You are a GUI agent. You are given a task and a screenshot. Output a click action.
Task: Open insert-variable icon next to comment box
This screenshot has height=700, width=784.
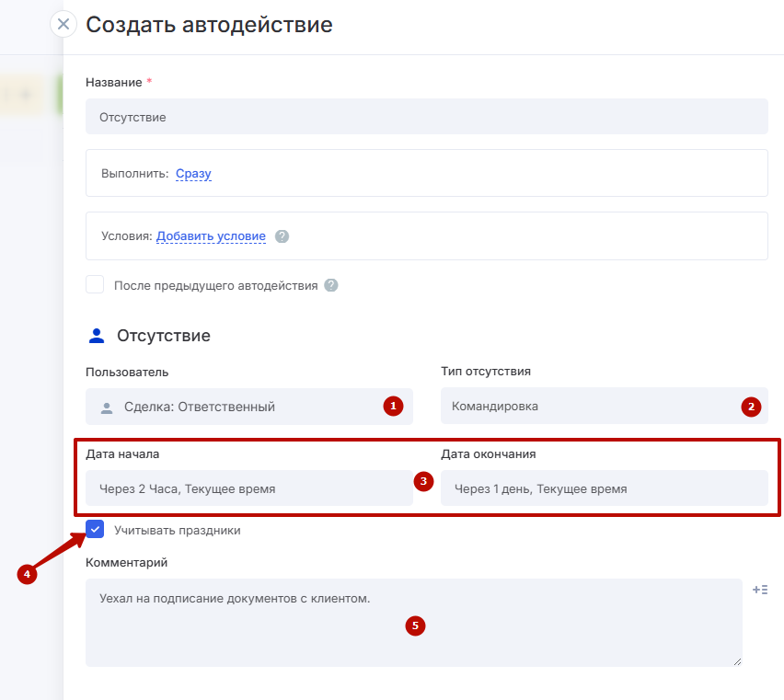760,590
